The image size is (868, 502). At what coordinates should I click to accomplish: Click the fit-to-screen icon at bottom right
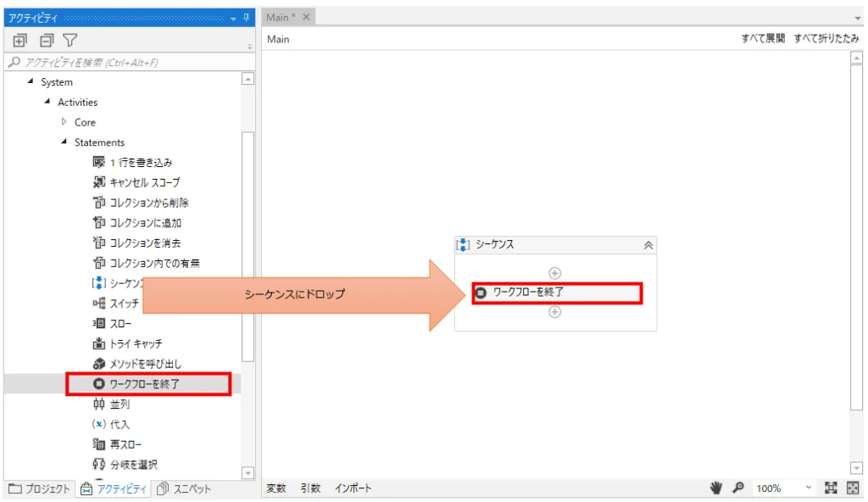[x=833, y=488]
